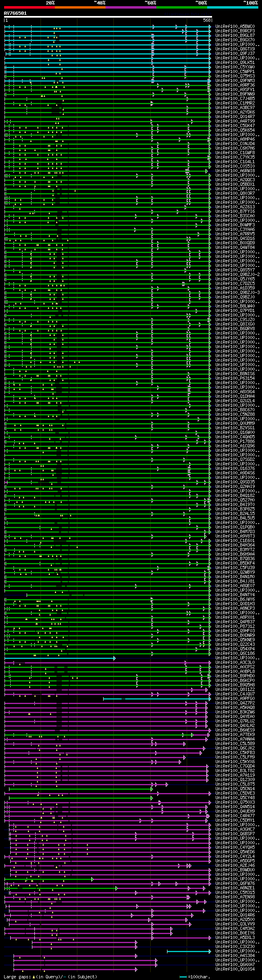Viewport: 262px width, 980px height.
Task: Click UniRef100_Q527H0 label
Action: [x=235, y=500]
